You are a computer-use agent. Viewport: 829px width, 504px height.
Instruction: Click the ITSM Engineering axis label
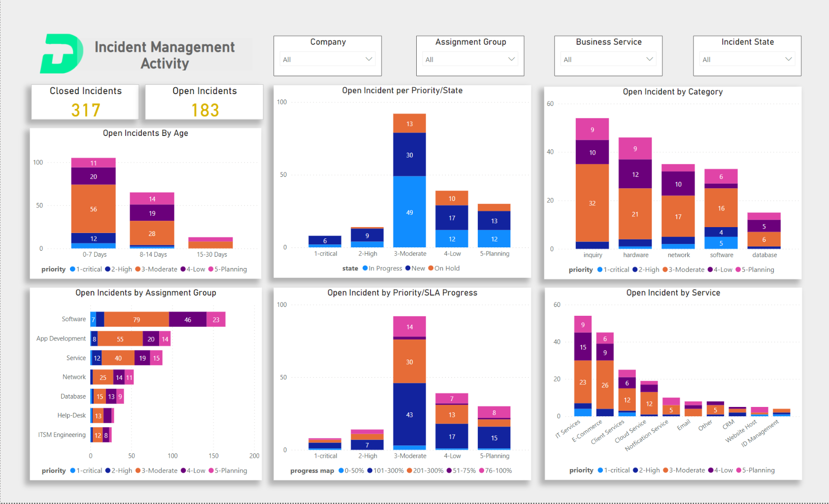62,435
